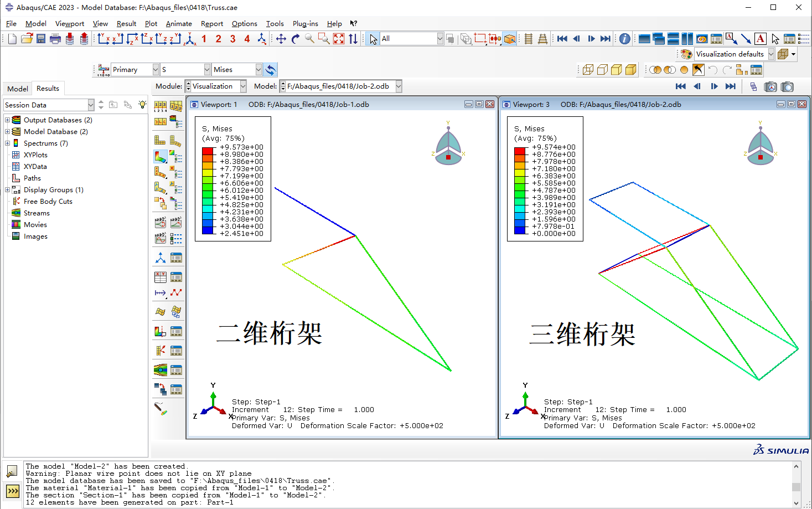
Task: Click the blue sync arrows beside Mises
Action: [270, 69]
